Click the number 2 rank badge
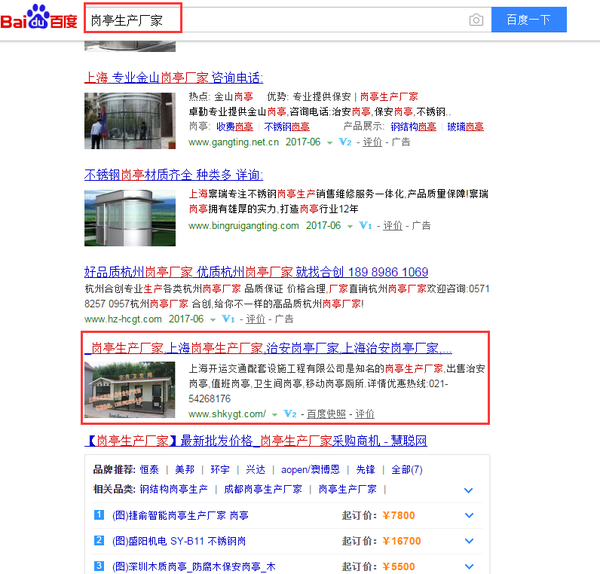Screen dimensions: 600x574 click(x=99, y=541)
